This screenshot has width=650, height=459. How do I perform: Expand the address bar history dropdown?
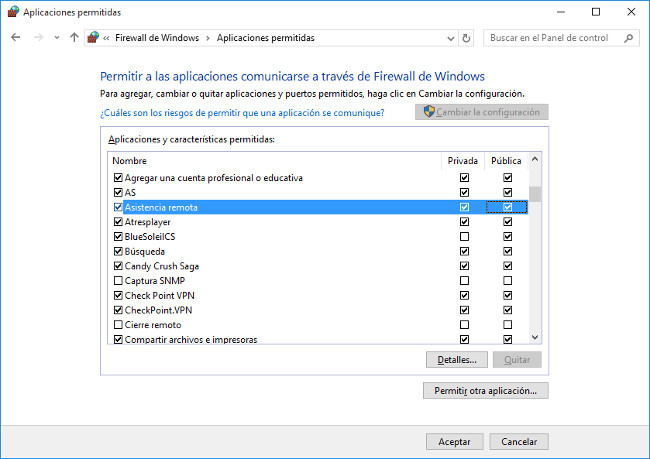pos(451,38)
